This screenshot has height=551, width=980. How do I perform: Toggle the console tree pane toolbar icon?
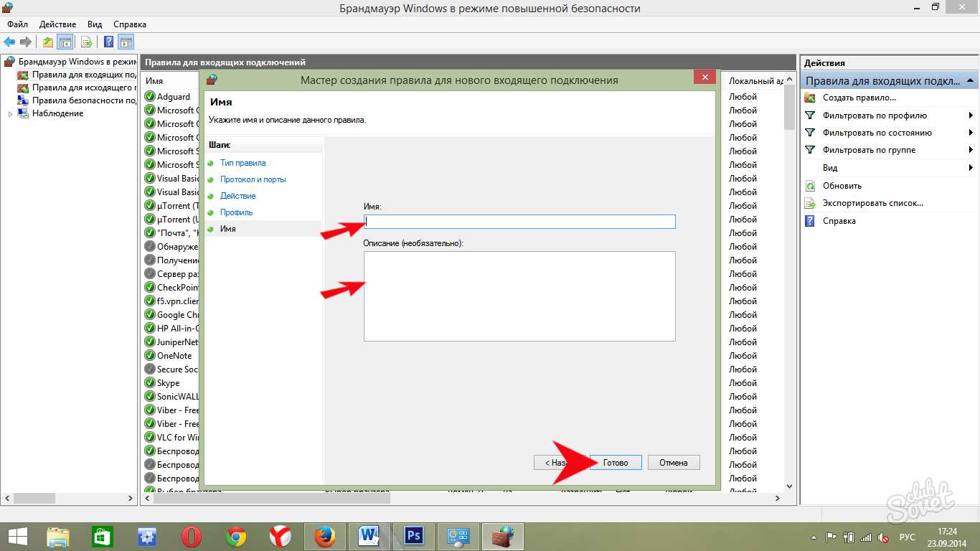tap(65, 42)
